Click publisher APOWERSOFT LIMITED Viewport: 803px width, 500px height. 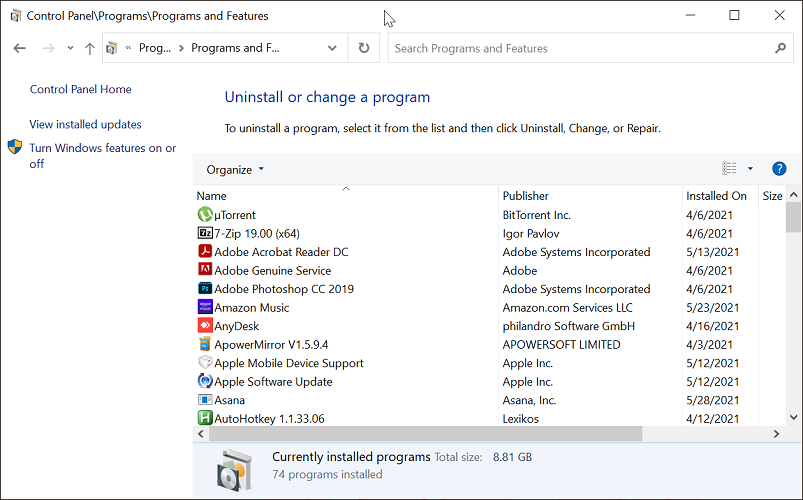click(x=561, y=344)
